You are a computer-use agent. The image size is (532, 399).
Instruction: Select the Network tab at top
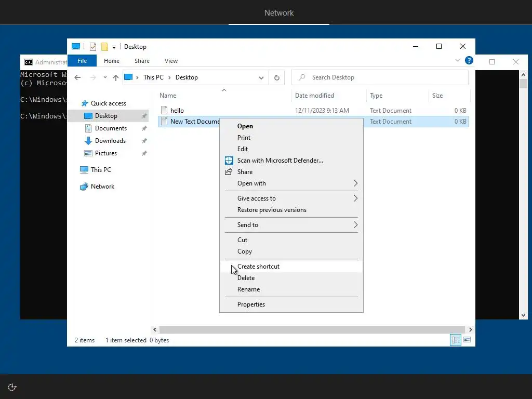coord(279,13)
